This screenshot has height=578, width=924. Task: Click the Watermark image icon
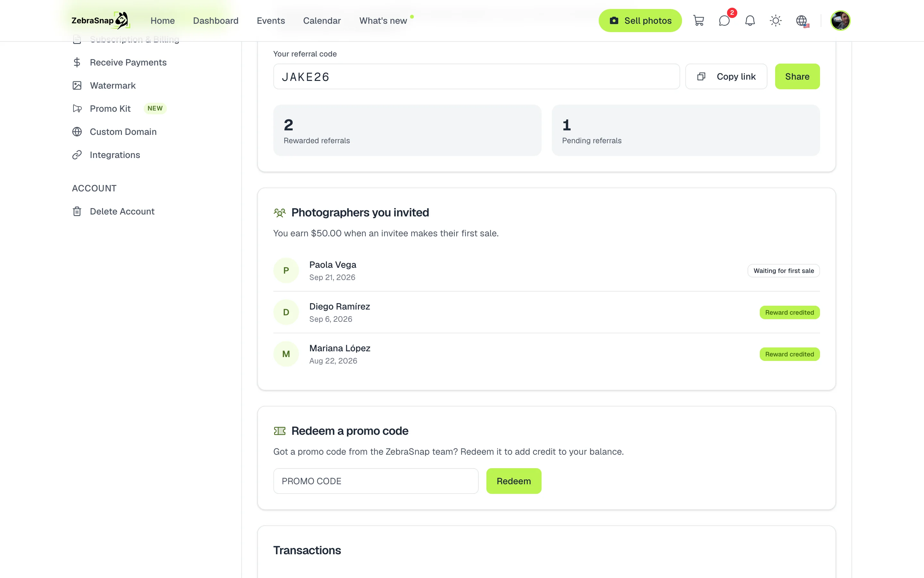77,86
